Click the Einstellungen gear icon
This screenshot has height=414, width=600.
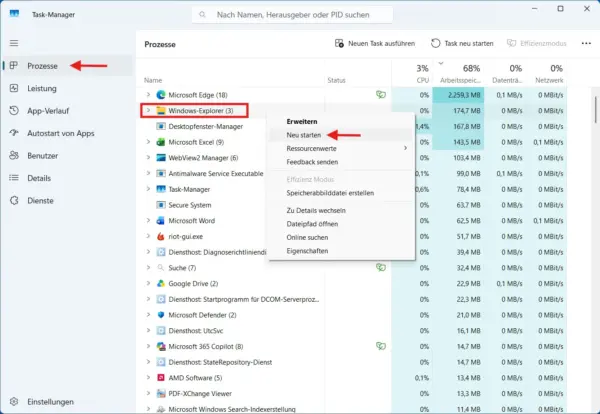tap(14, 401)
